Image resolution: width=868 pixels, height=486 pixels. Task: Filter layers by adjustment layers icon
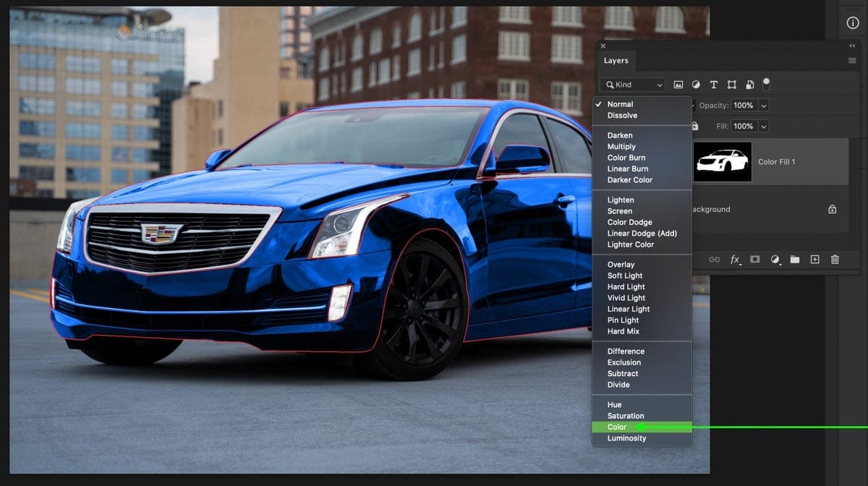pyautogui.click(x=696, y=85)
